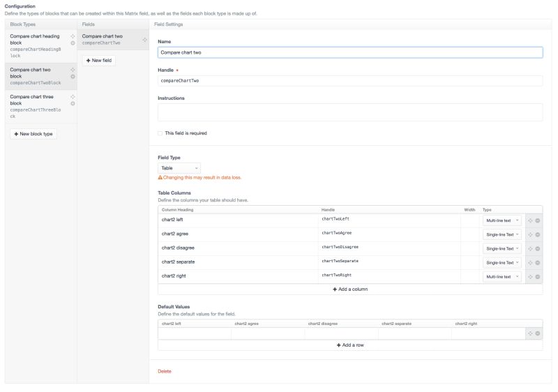Viewport: 558px width, 392px height.
Task: Click reorder handle for chart2 left column
Action: coord(530,220)
